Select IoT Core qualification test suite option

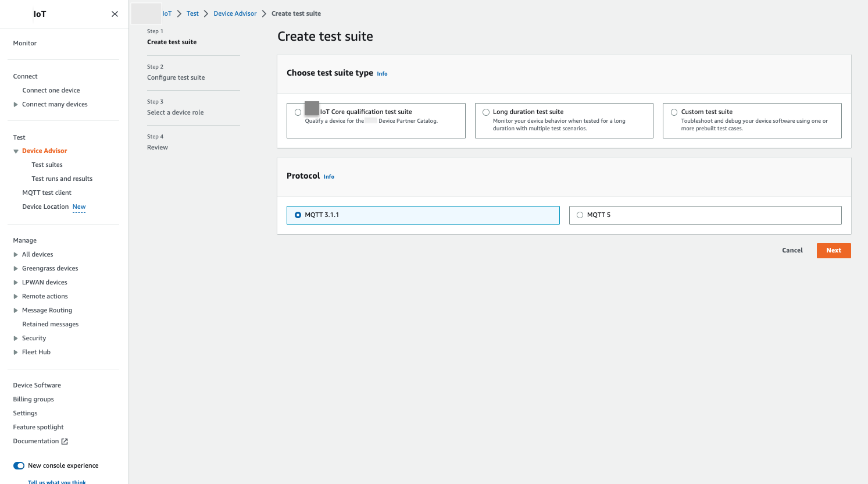[298, 112]
